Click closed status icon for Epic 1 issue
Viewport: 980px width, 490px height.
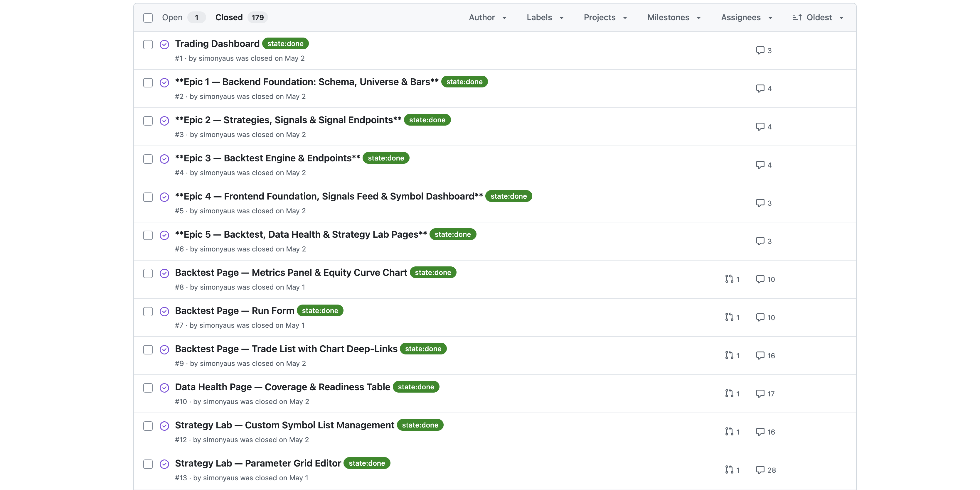164,82
